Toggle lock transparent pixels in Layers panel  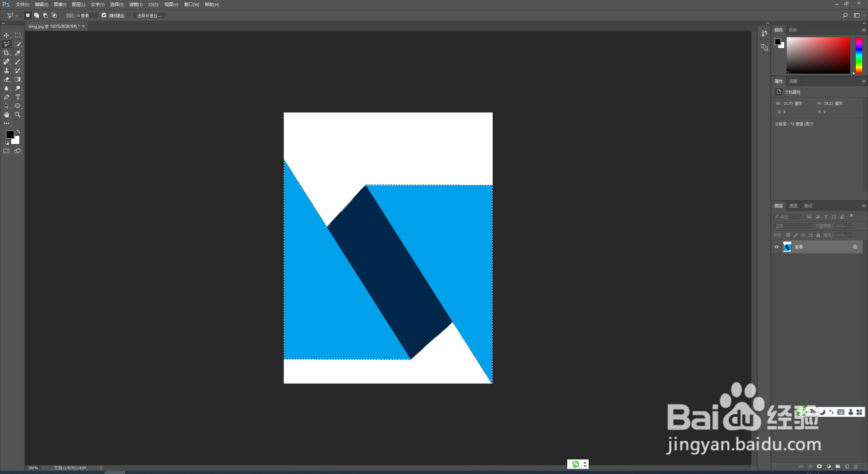788,235
